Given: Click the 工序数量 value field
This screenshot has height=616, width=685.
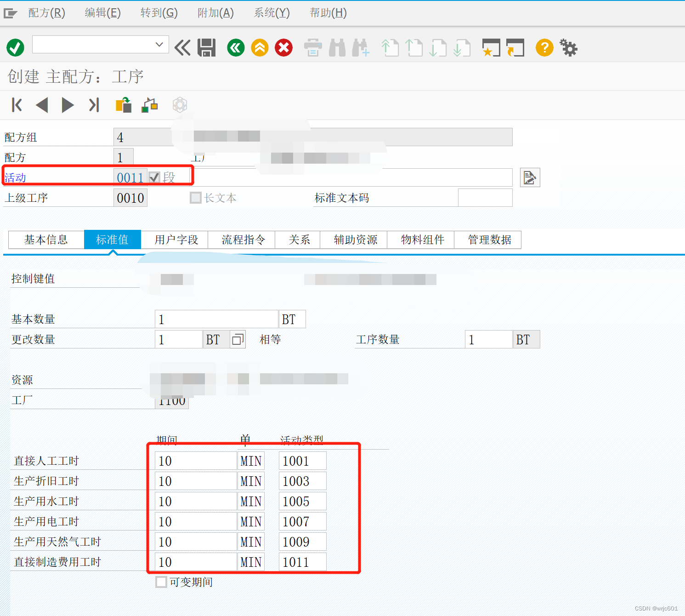Looking at the screenshot, I should [x=488, y=339].
